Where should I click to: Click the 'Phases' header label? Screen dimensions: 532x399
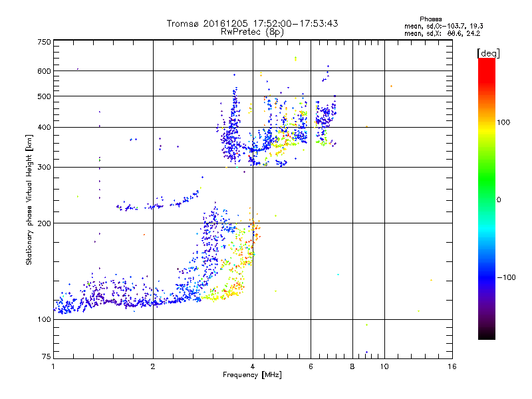click(x=430, y=19)
